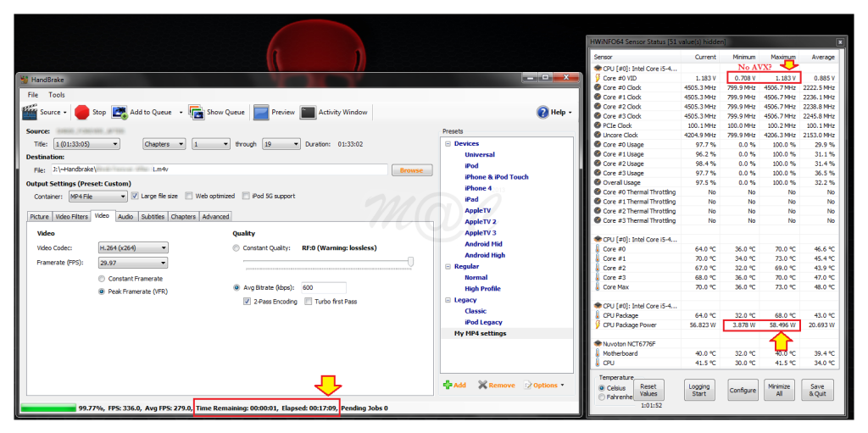Expand the Container MP4 File dropdown
The height and width of the screenshot is (433, 868).
[97, 196]
